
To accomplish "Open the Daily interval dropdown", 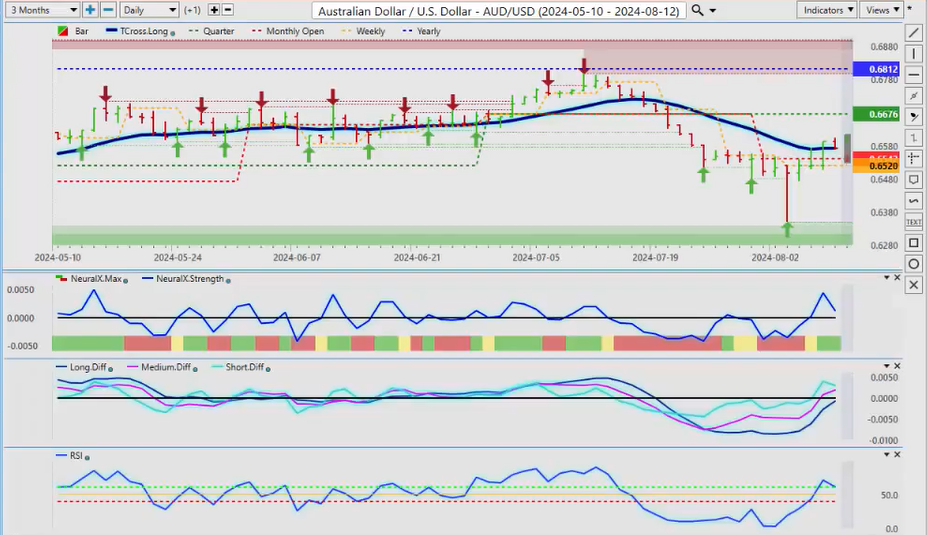I will (x=149, y=10).
